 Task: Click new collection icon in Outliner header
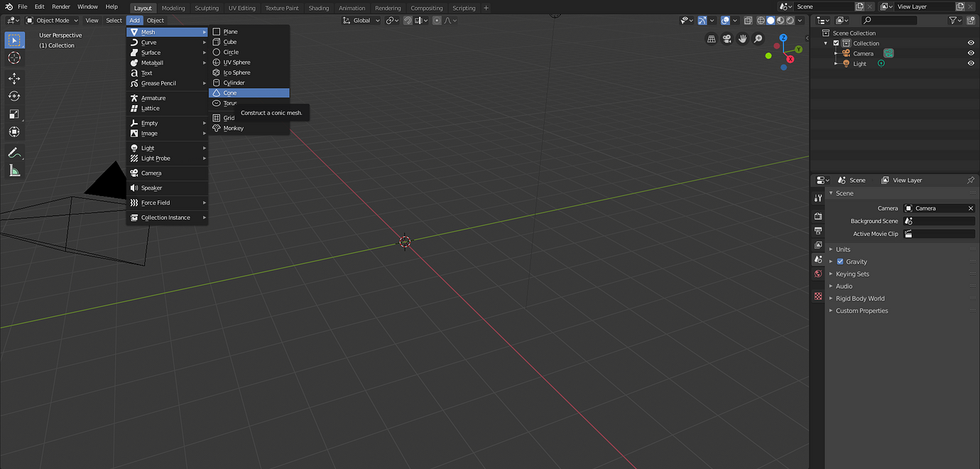(x=972, y=21)
